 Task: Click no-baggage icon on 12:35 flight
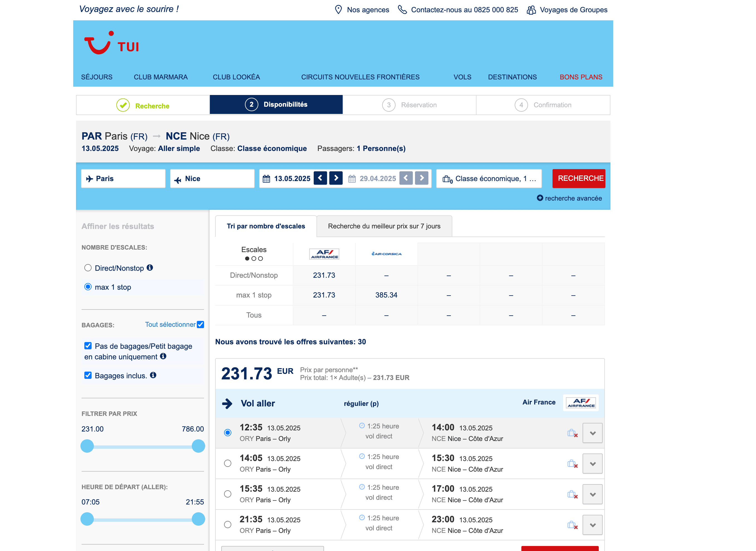[572, 433]
